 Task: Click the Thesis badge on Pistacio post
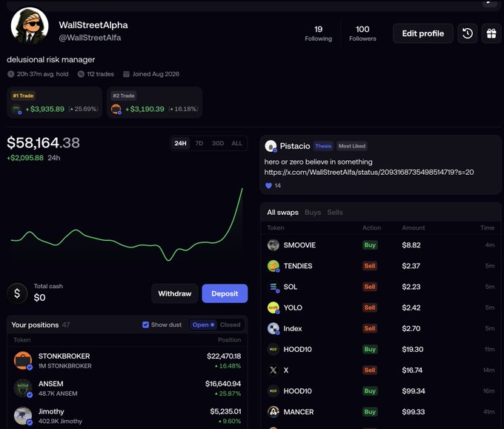[323, 146]
